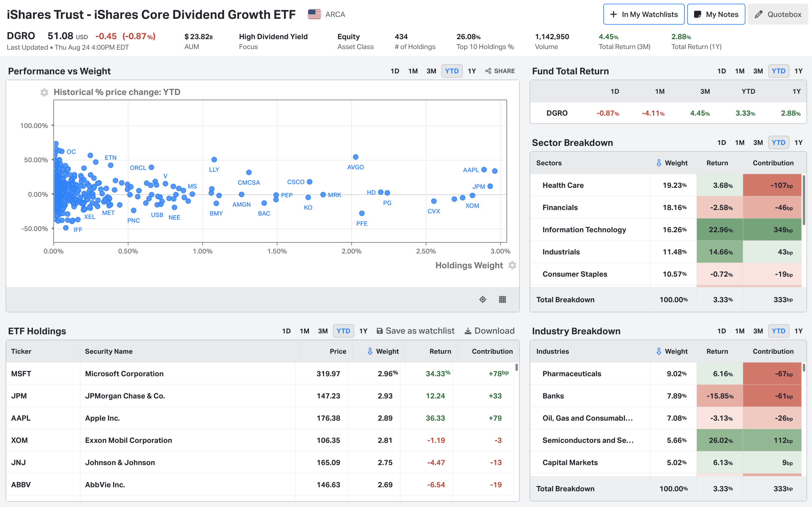Open MSFT ticker in holdings table

[21, 373]
